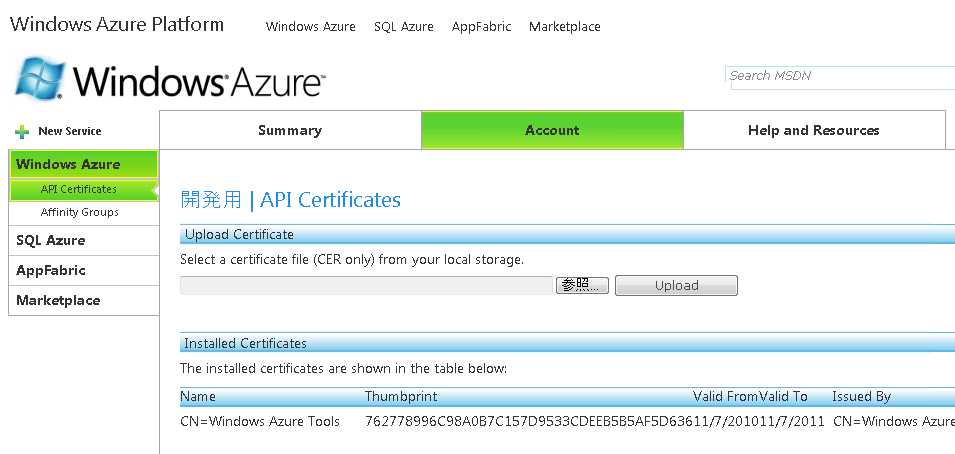Select SQL Azure in the sidebar

pyautogui.click(x=83, y=240)
